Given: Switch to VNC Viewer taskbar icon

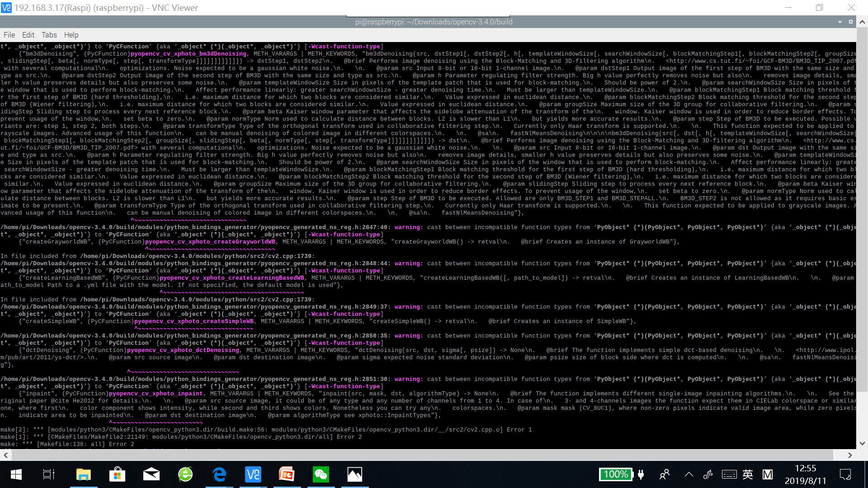Looking at the screenshot, I should [x=253, y=474].
